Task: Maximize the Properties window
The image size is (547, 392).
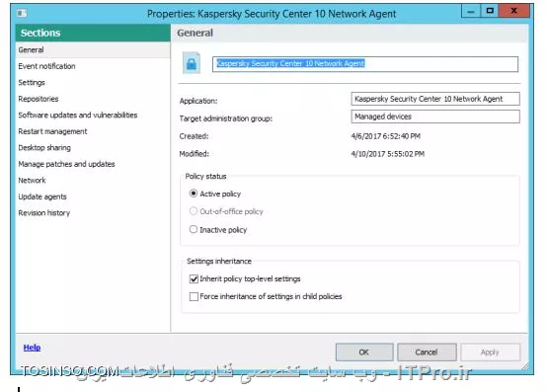Action: [x=490, y=11]
